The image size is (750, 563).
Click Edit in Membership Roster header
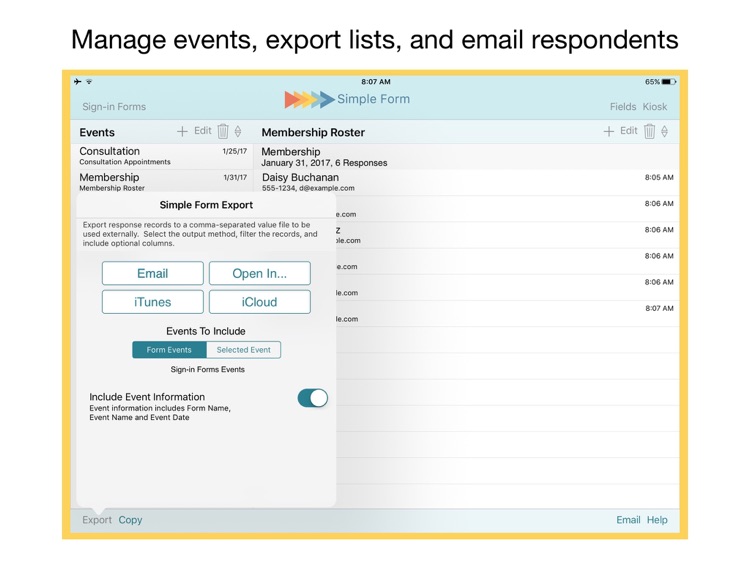[629, 131]
